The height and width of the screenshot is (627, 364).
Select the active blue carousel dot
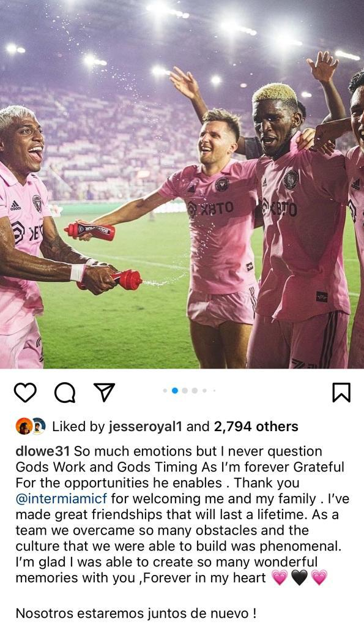tap(174, 391)
